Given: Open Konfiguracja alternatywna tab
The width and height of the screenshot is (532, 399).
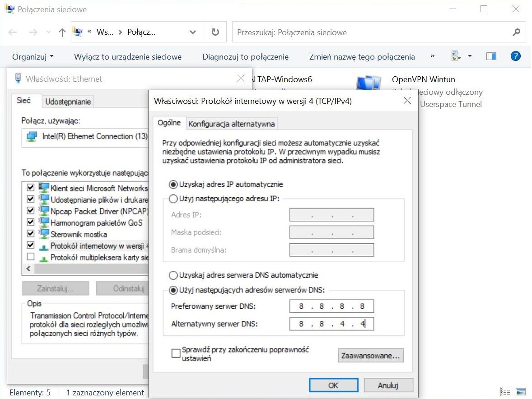Looking at the screenshot, I should pyautogui.click(x=231, y=124).
